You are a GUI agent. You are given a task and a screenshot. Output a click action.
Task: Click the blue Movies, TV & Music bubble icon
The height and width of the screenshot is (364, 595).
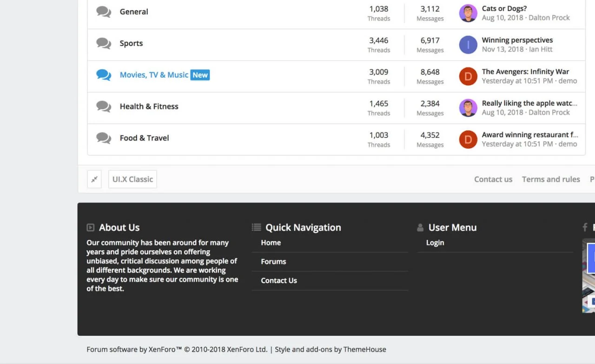[x=103, y=75]
